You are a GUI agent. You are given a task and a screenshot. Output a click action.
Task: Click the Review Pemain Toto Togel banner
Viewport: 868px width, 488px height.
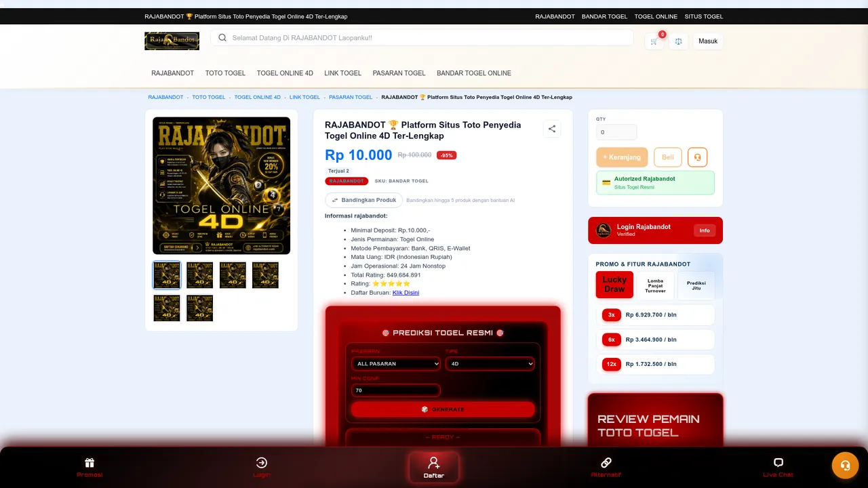coord(655,420)
